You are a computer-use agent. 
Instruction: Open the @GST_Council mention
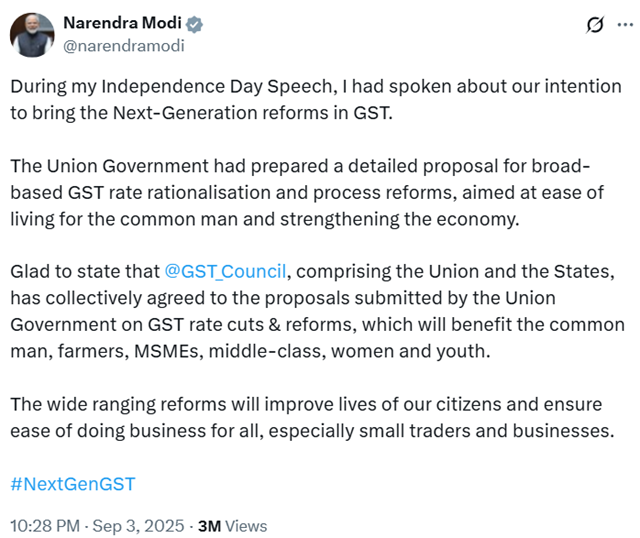pos(225,271)
